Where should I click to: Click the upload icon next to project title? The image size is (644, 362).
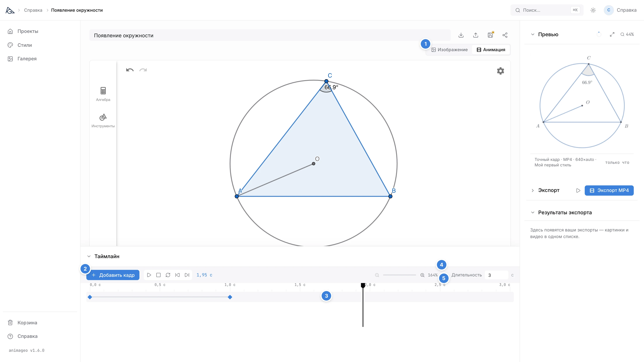point(476,35)
